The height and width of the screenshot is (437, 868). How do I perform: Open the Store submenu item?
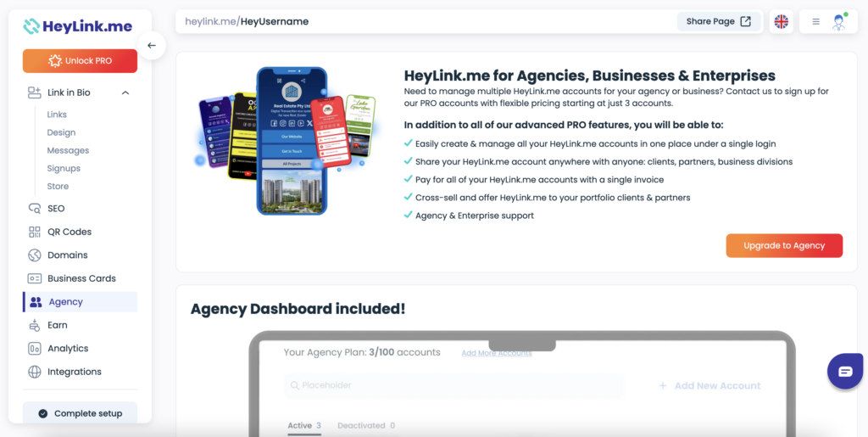point(58,186)
